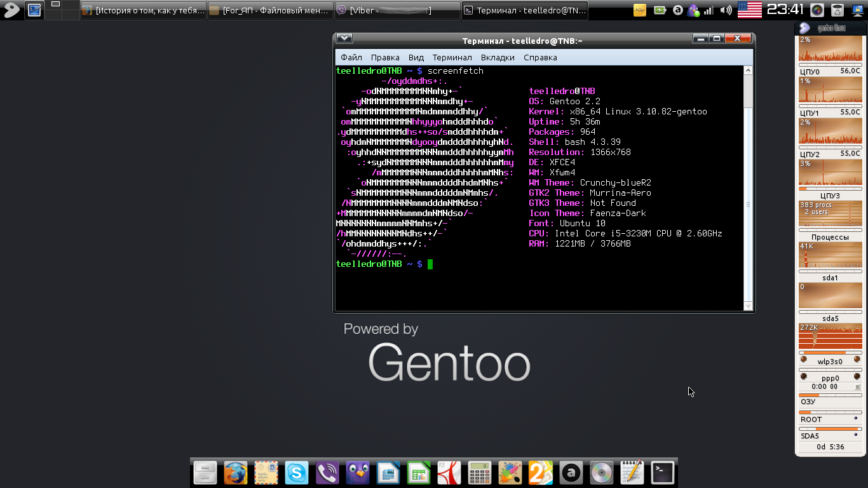Image resolution: width=868 pixels, height=488 pixels.
Task: Open the volume speaker control
Action: [x=726, y=10]
